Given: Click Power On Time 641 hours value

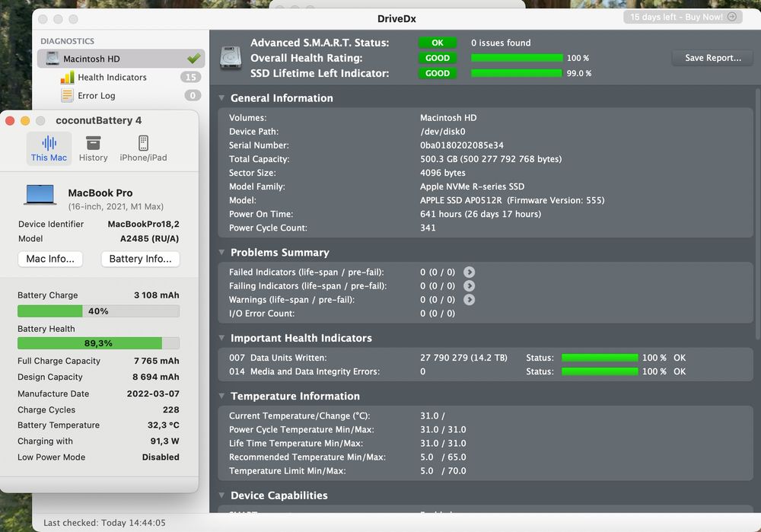Looking at the screenshot, I should coord(480,214).
